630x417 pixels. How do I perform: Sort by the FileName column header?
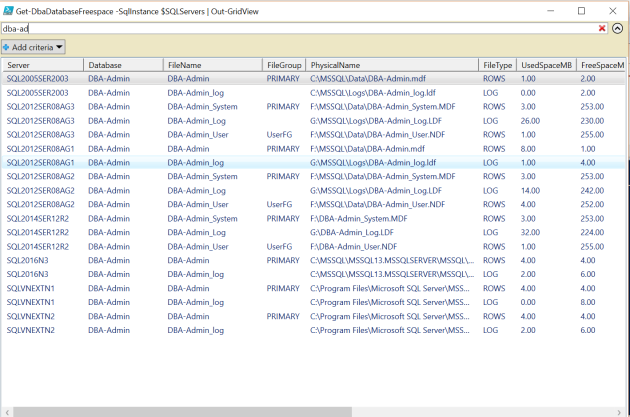(213, 65)
